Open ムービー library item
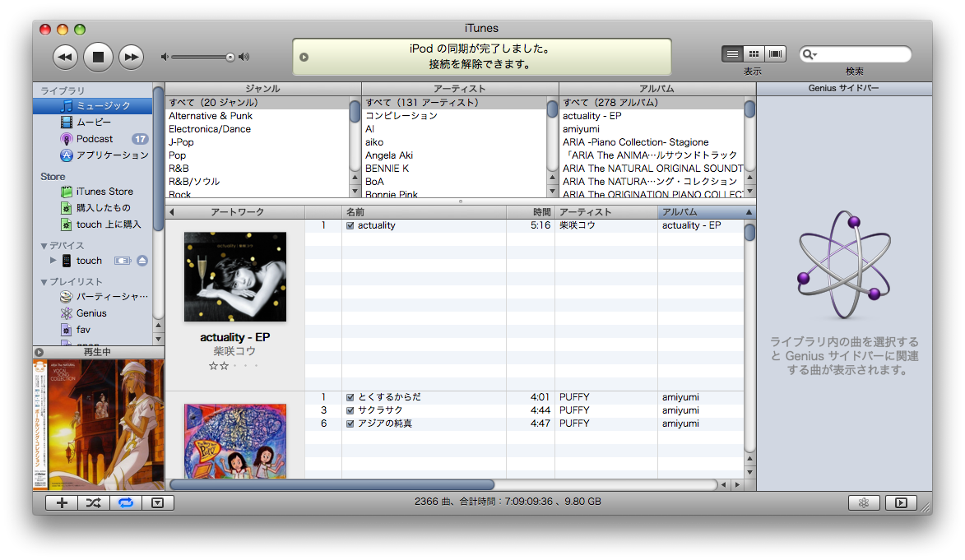Viewport: 965px width, 560px height. (92, 123)
